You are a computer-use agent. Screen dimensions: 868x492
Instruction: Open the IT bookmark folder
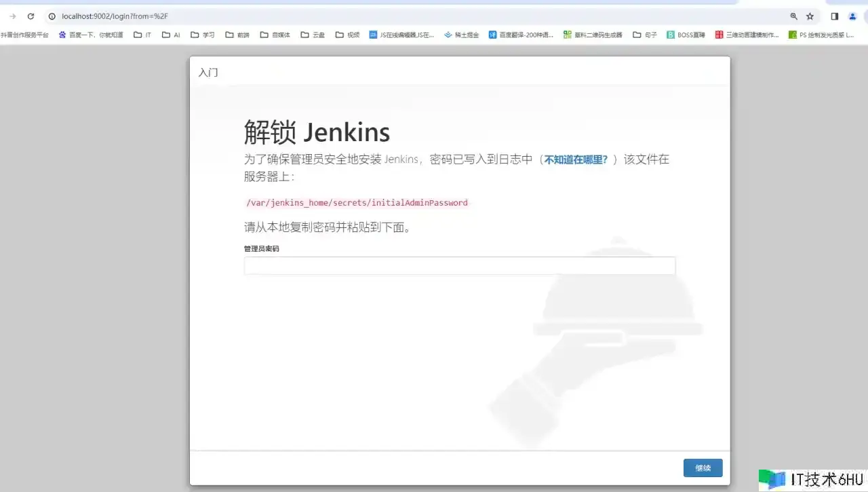pyautogui.click(x=142, y=35)
